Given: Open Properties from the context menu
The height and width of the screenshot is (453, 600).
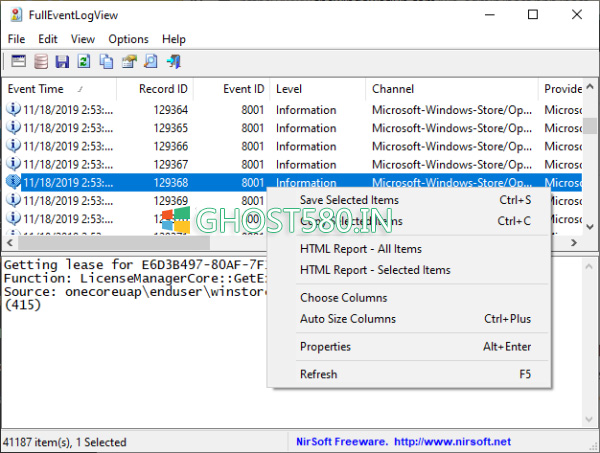Looking at the screenshot, I should coord(409,347).
